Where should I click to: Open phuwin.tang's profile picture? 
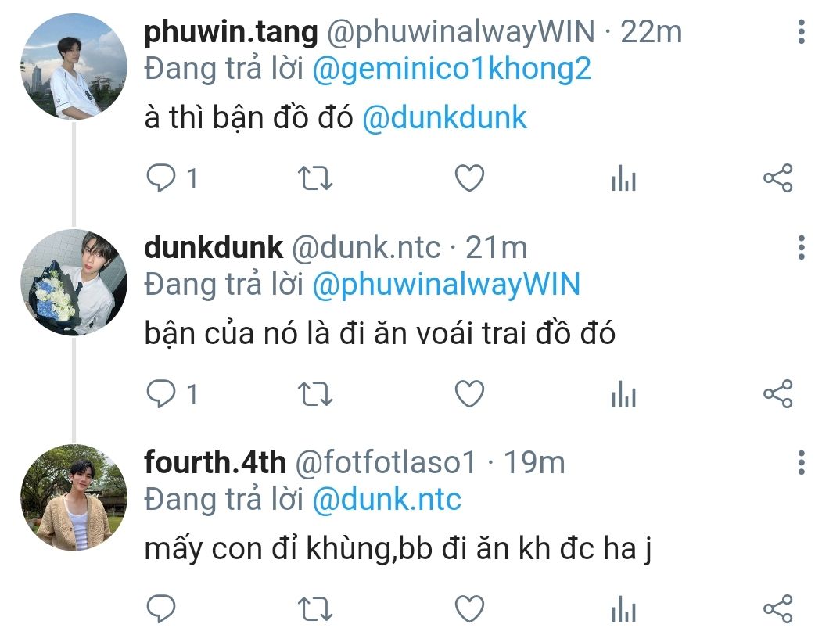coord(74,66)
